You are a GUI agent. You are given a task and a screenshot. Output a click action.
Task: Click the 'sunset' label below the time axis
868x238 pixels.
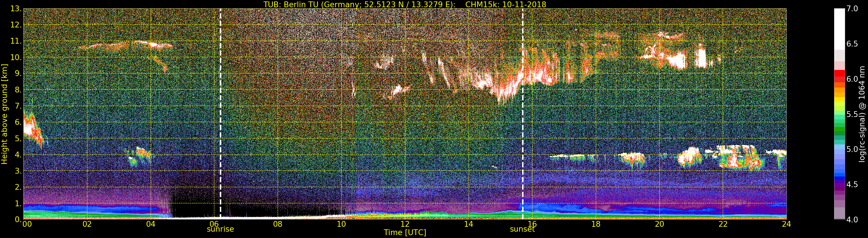point(522,229)
